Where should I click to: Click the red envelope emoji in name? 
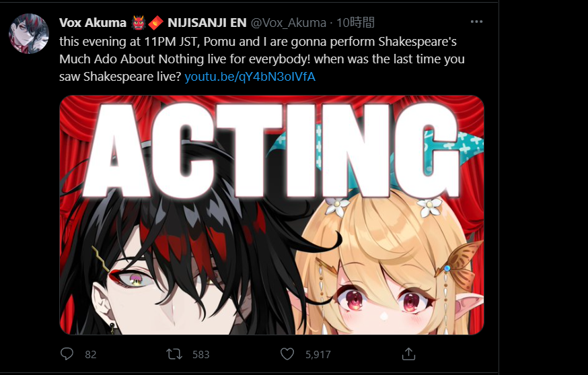(155, 23)
